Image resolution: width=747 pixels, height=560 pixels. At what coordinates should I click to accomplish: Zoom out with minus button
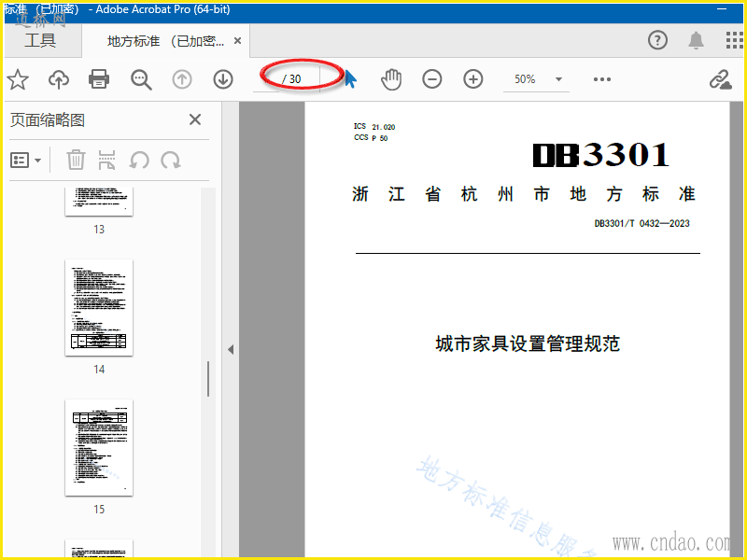click(432, 79)
